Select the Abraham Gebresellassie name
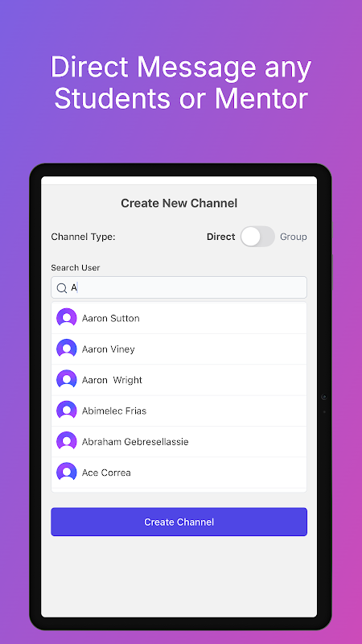 click(x=135, y=442)
